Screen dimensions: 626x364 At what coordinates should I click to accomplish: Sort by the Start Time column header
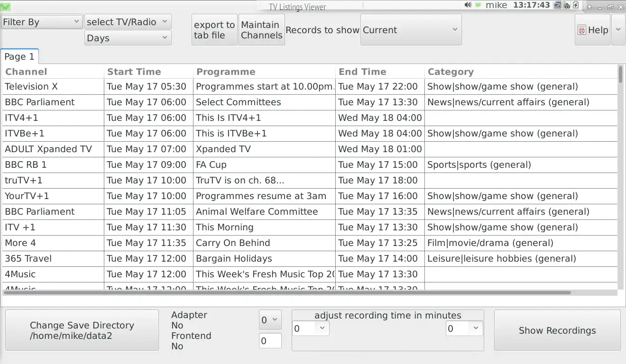coord(149,72)
